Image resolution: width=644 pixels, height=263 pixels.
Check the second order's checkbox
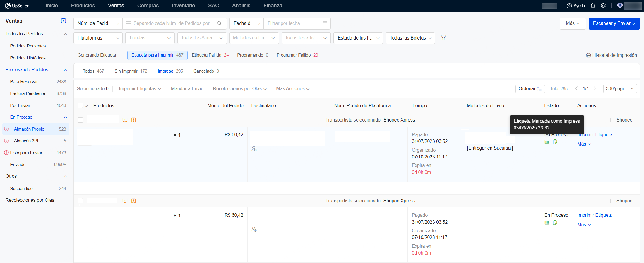tap(80, 201)
